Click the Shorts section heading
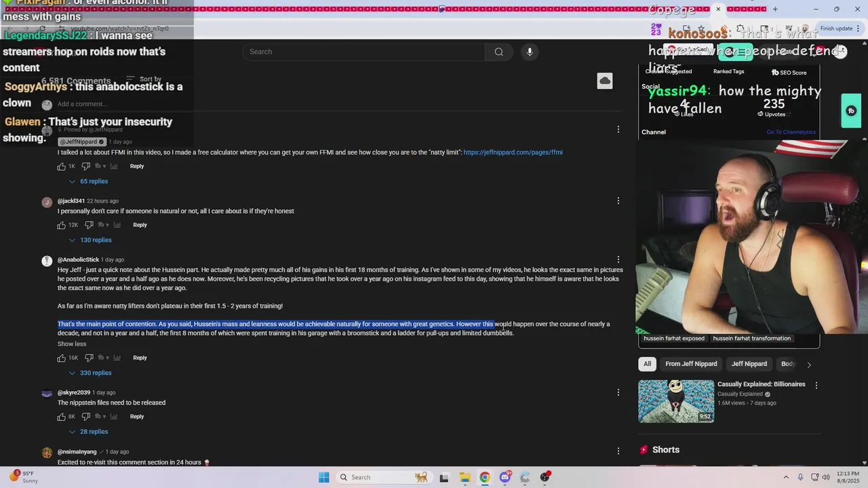The image size is (868, 488). pos(666,450)
